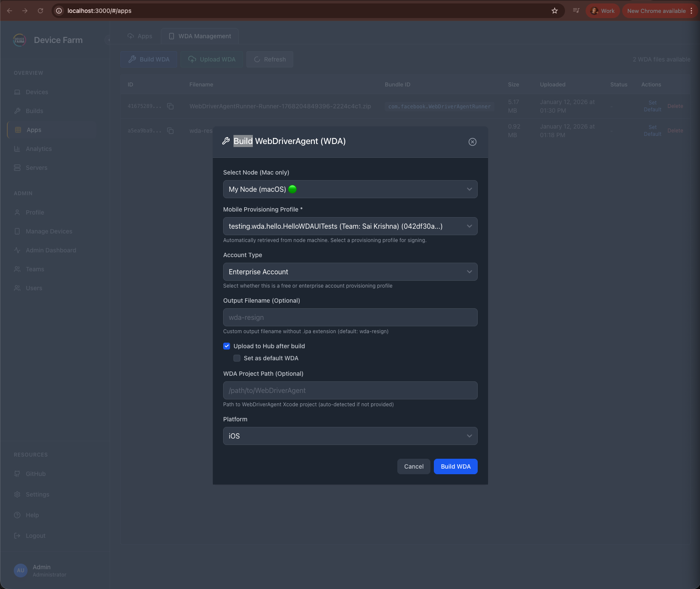Image resolution: width=700 pixels, height=589 pixels.
Task: Go forward in Chrome
Action: [x=25, y=11]
